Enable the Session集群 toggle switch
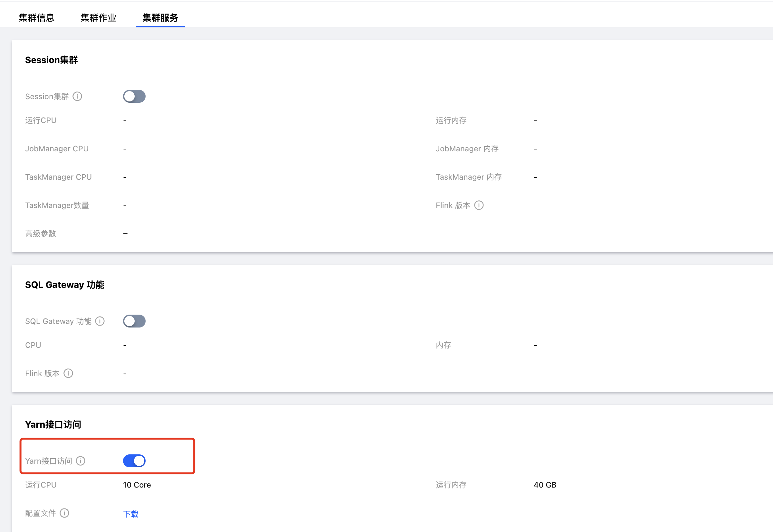The height and width of the screenshot is (532, 773). tap(134, 96)
